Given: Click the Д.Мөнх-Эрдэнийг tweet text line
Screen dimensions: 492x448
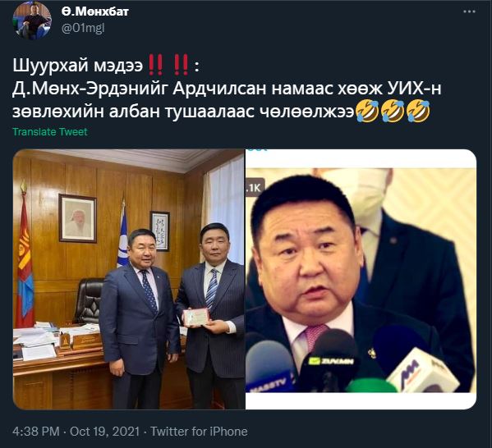Looking at the screenshot, I should [227, 89].
